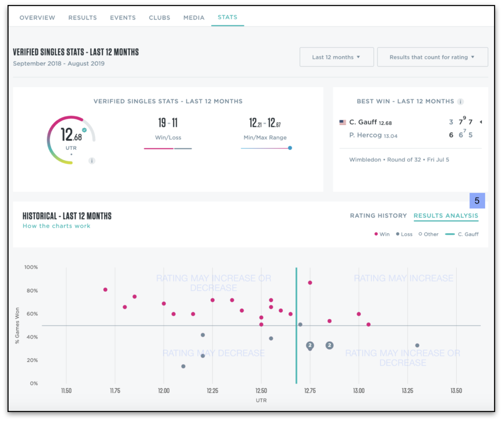Click the How the charts work link
This screenshot has height=422, width=504.
(x=56, y=226)
